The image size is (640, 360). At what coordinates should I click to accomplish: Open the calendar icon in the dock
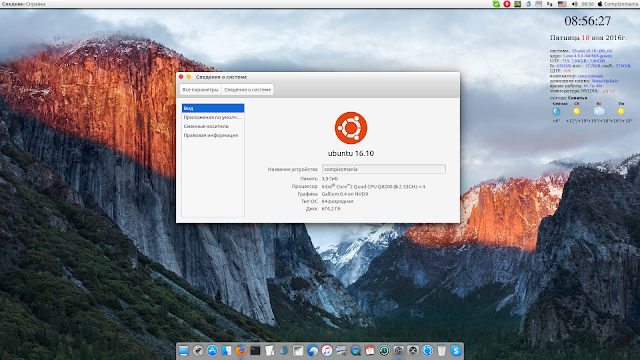pos(370,350)
